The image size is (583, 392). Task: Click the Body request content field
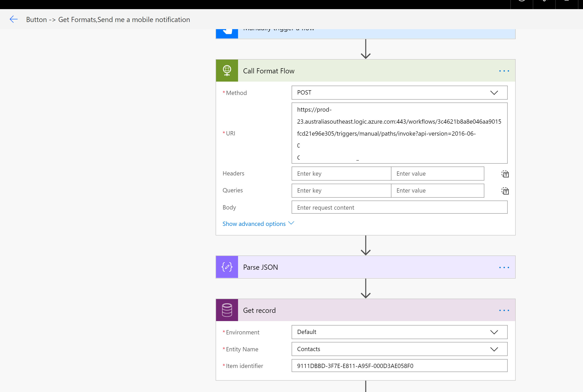click(399, 207)
